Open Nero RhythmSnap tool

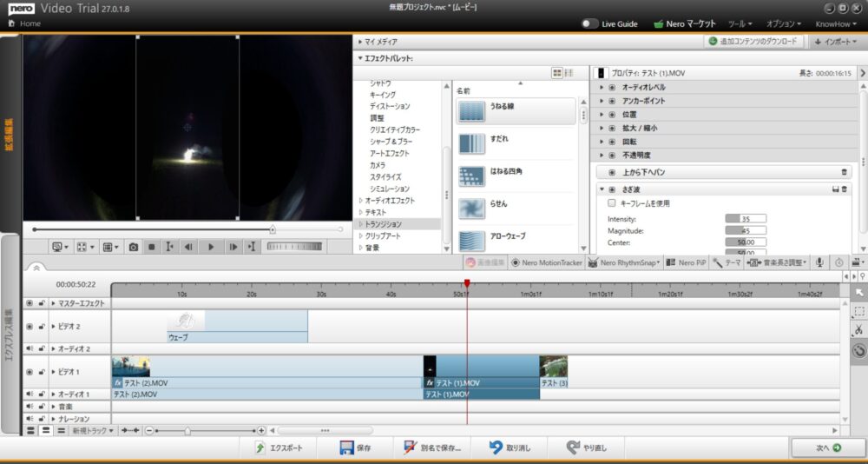click(624, 262)
